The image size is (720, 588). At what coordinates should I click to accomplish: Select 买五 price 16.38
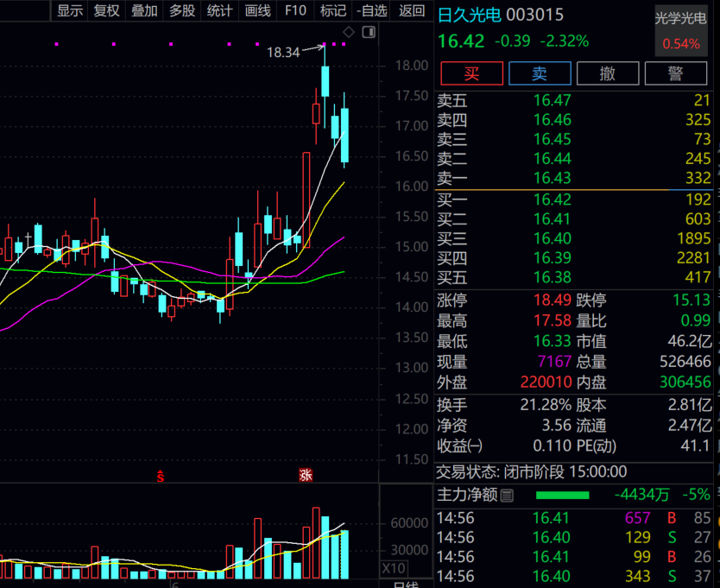tap(552, 277)
